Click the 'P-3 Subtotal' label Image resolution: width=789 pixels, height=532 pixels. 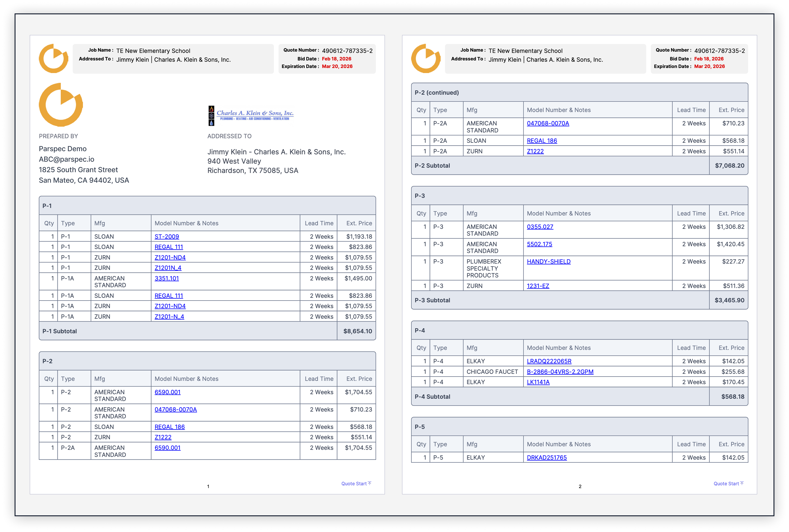(x=432, y=300)
